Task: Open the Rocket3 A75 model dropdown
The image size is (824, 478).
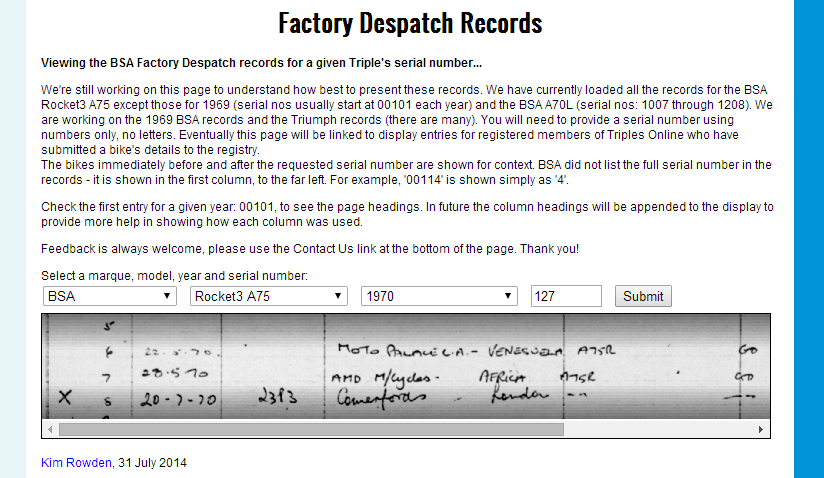Action: [x=269, y=296]
